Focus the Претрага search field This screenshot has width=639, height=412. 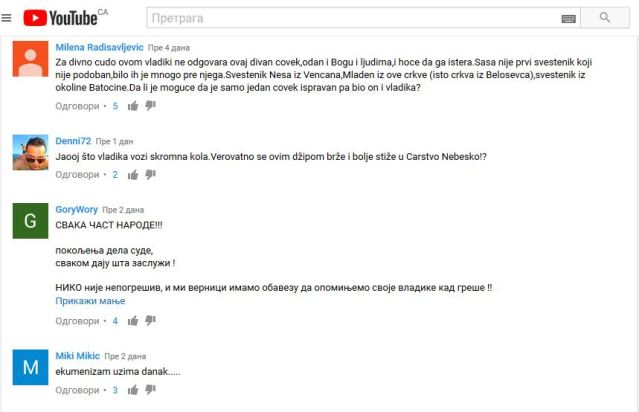point(355,18)
